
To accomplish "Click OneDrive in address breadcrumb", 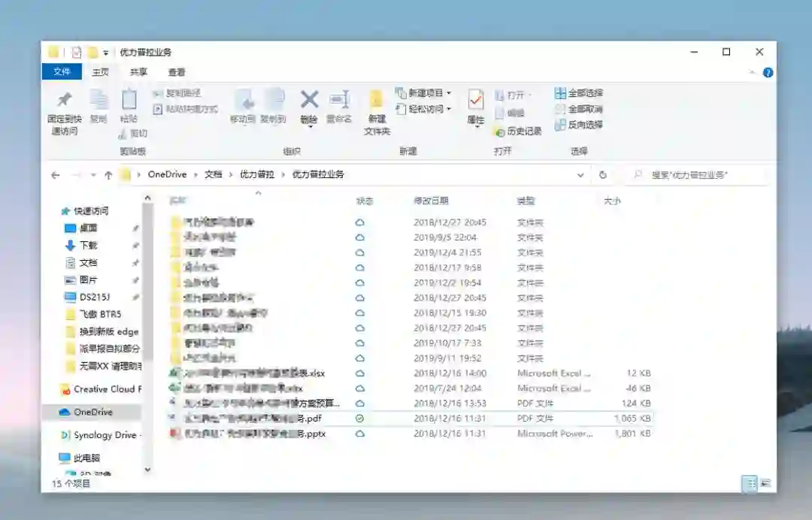I will 167,174.
